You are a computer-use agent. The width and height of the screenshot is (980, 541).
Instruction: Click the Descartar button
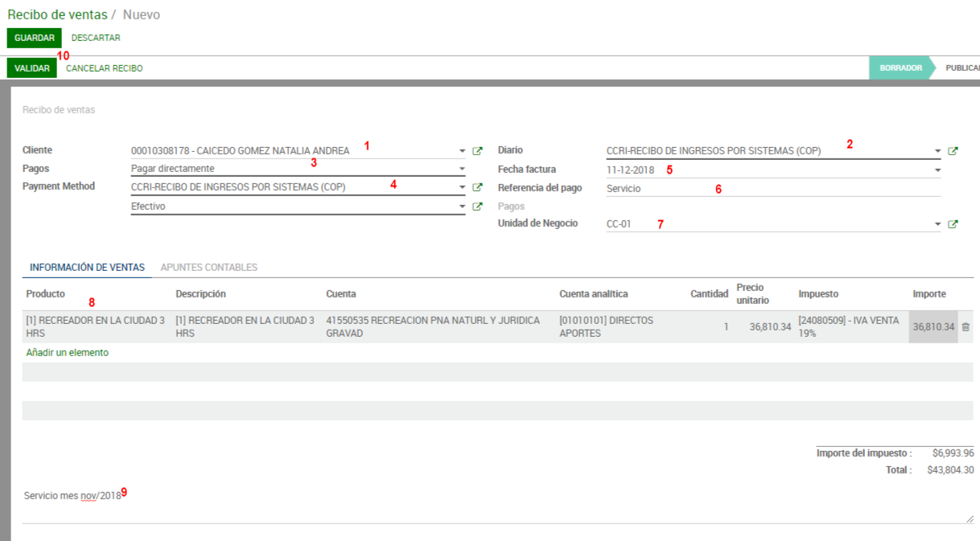[96, 38]
